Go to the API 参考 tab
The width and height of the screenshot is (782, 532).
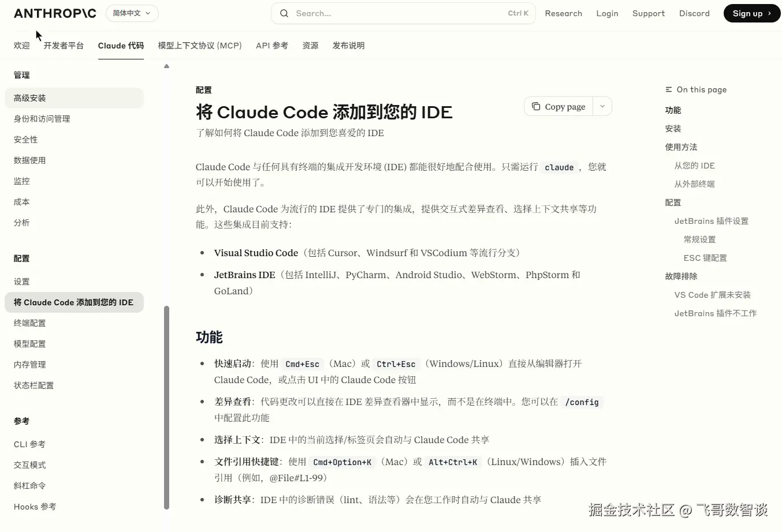(x=272, y=46)
